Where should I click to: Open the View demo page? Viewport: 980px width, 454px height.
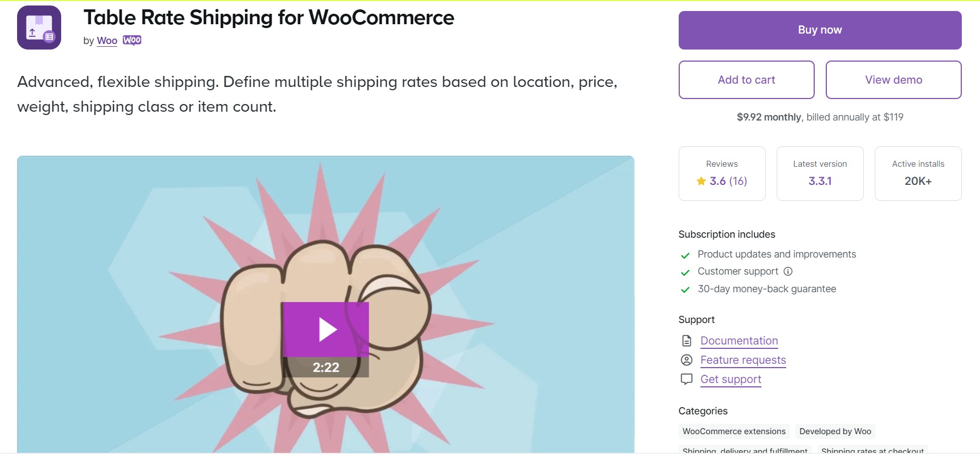(893, 80)
